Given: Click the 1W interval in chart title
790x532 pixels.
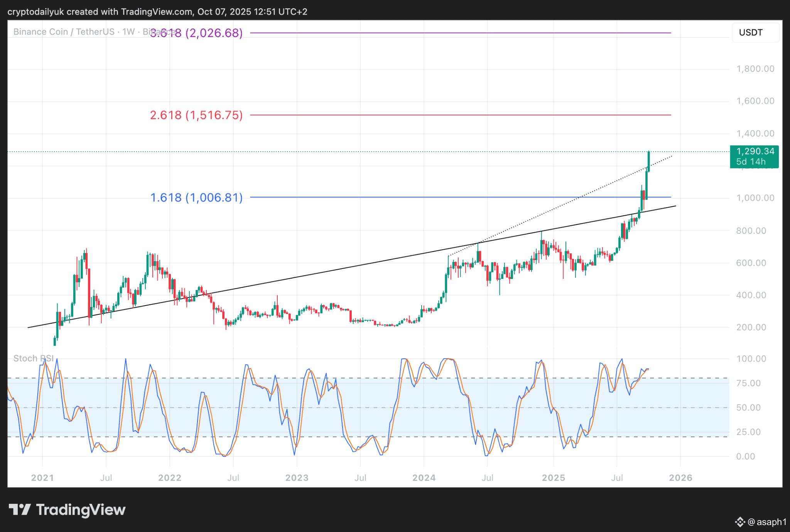Looking at the screenshot, I should tap(128, 32).
